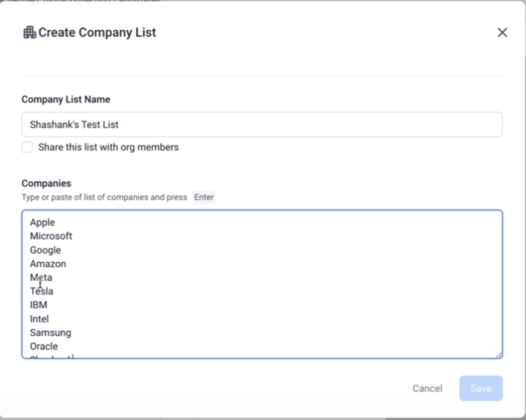Enable the share with org members checkbox

(x=27, y=147)
